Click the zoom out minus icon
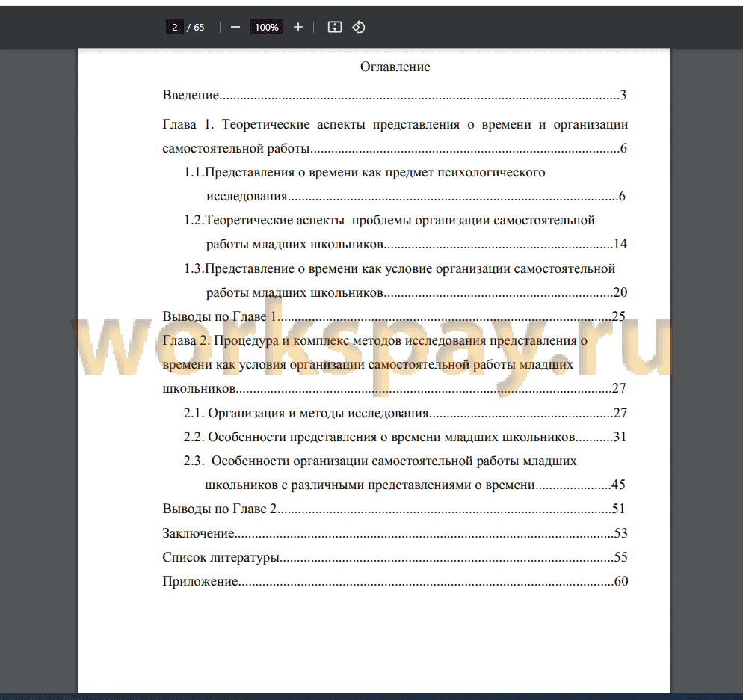The height and width of the screenshot is (700, 743). [235, 28]
